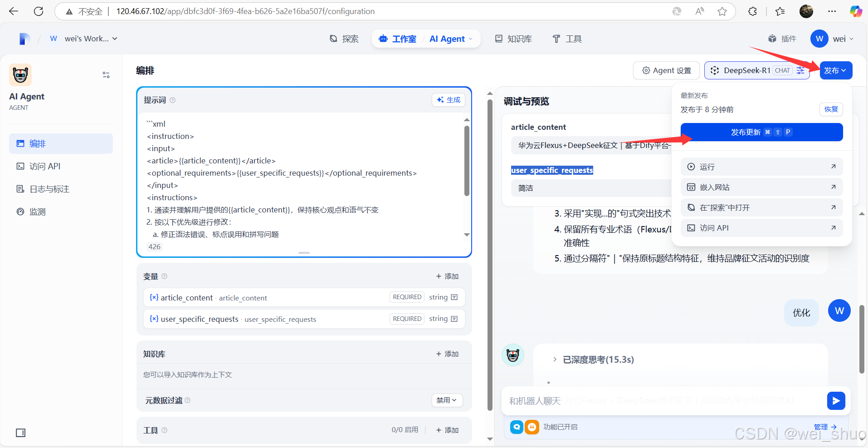The width and height of the screenshot is (868, 448).
Task: Send message with the blue arrow button
Action: (836, 401)
